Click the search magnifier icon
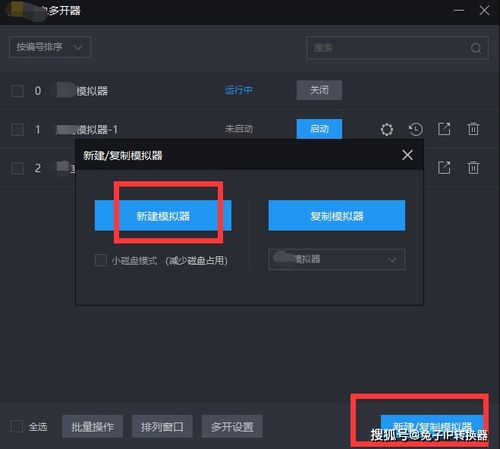Screen dimensions: 500x449 point(476,48)
